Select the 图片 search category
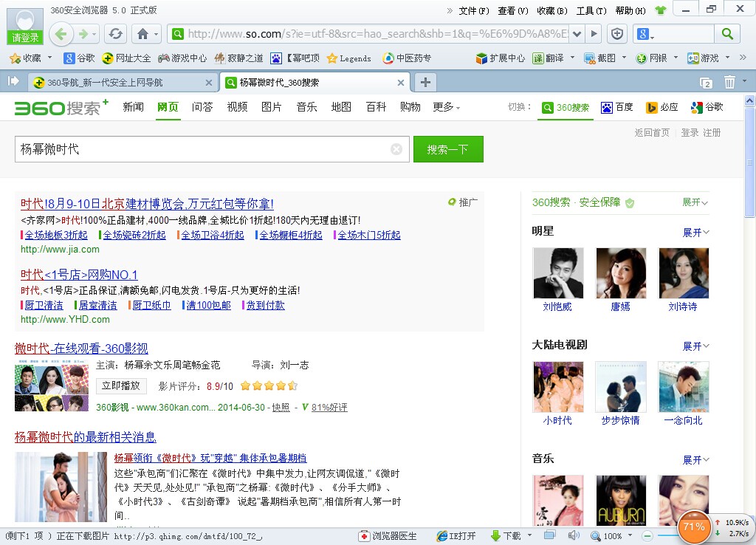 272,106
